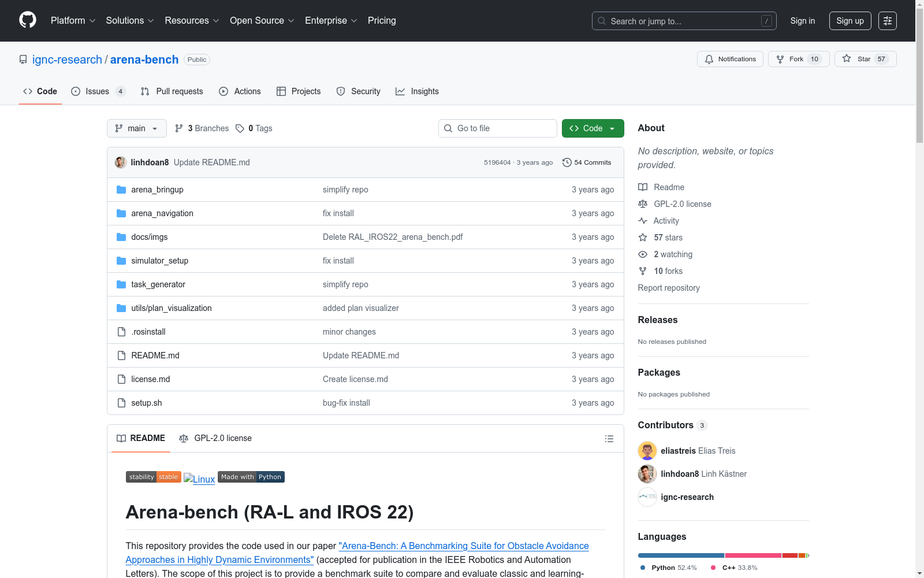Image resolution: width=924 pixels, height=578 pixels.
Task: Focus the Go to file field
Action: 498,128
